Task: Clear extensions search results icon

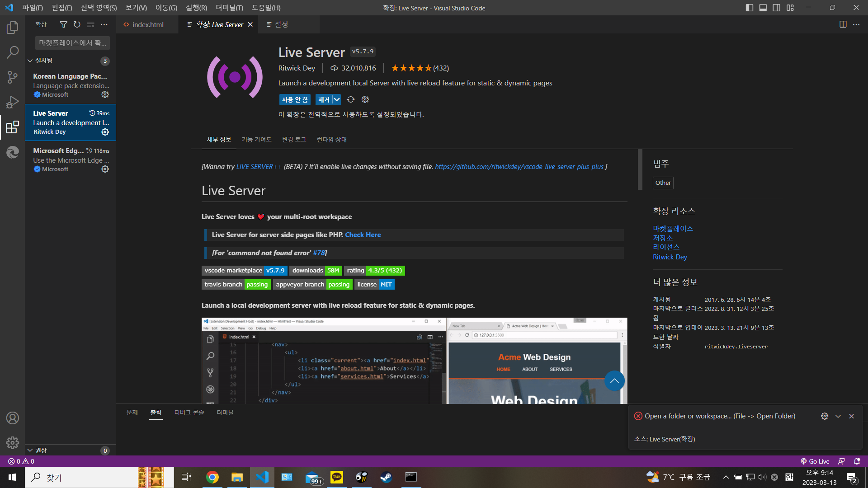Action: [91, 24]
